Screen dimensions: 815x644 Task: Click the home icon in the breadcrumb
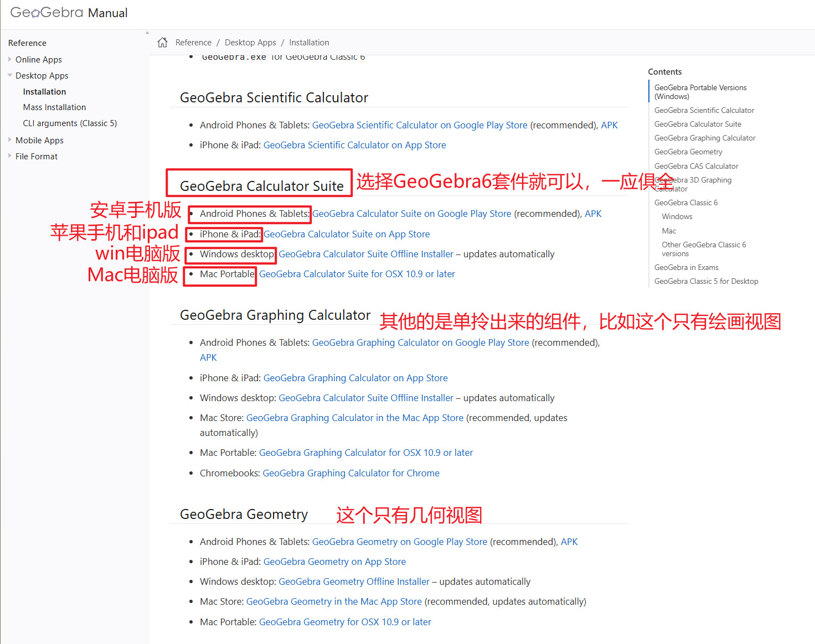(x=162, y=42)
